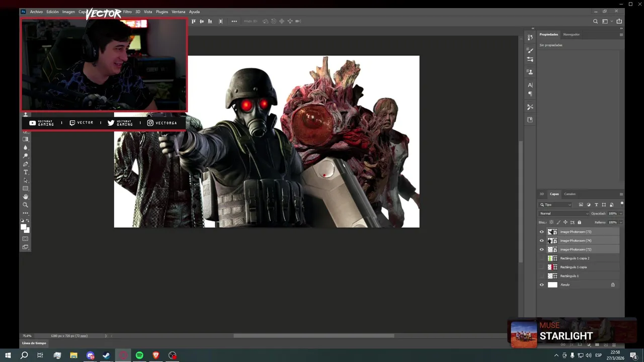
Task: Click the horizontal canvas scrollbar
Action: pos(314,336)
